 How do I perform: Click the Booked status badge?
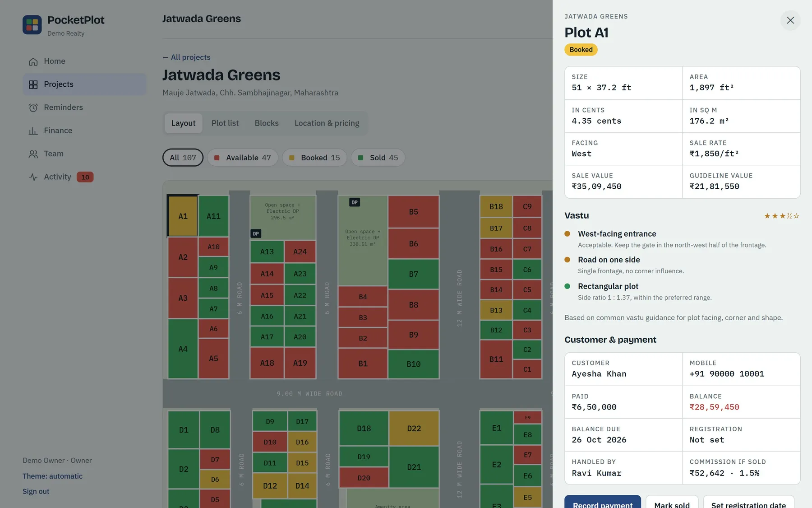click(x=581, y=50)
